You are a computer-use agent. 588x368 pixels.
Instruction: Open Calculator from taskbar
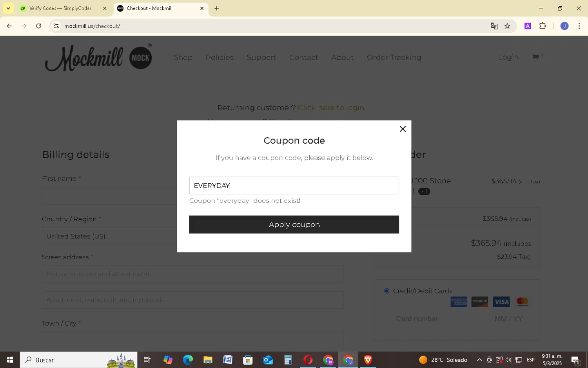288,360
